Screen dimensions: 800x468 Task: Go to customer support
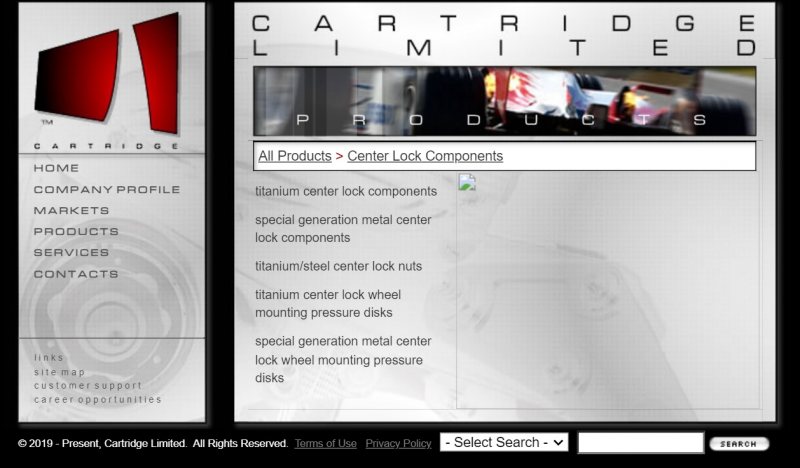pyautogui.click(x=88, y=385)
